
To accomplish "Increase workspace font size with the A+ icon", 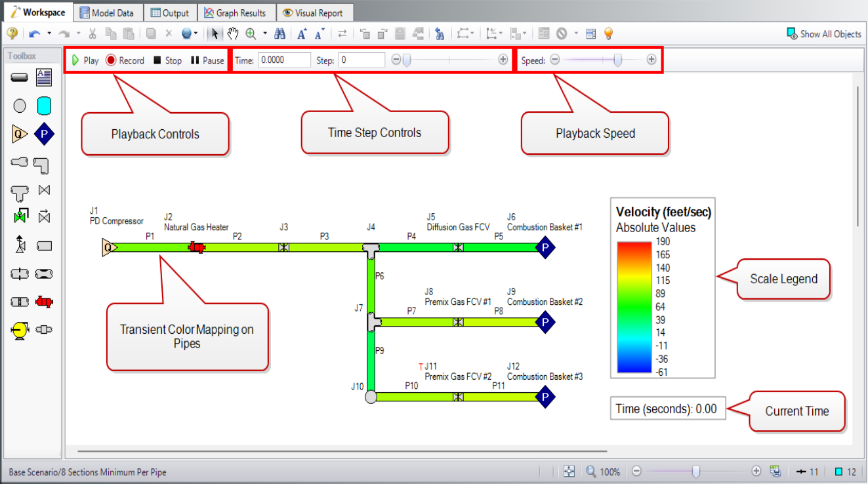I will 301,33.
